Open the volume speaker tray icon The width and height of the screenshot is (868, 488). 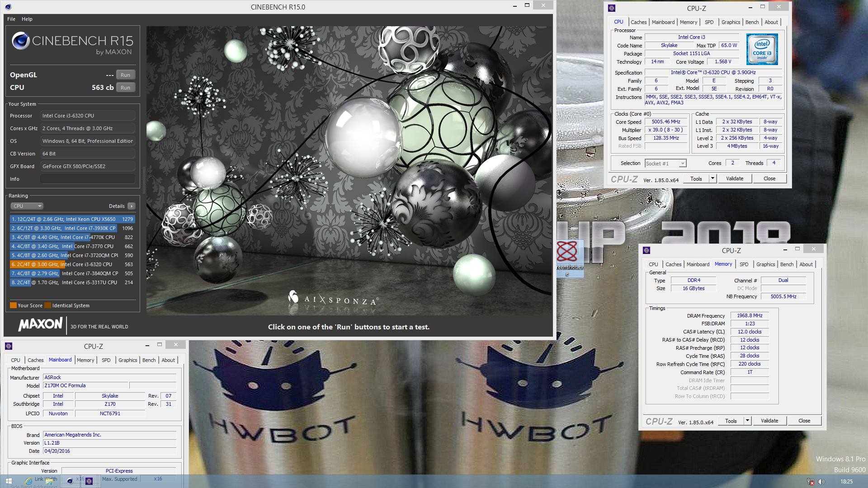click(x=821, y=482)
